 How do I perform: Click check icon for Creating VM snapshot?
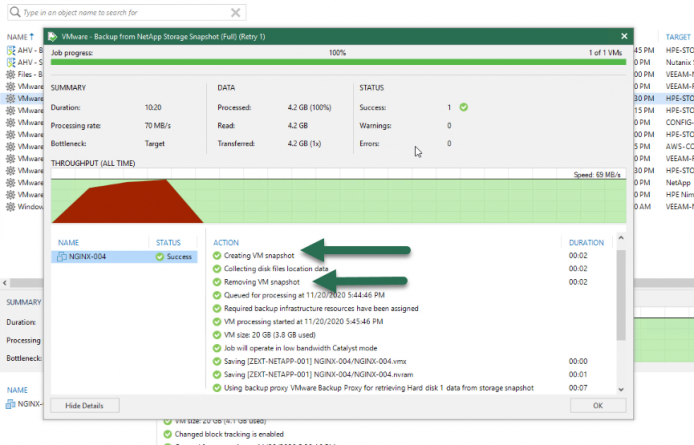click(x=217, y=255)
